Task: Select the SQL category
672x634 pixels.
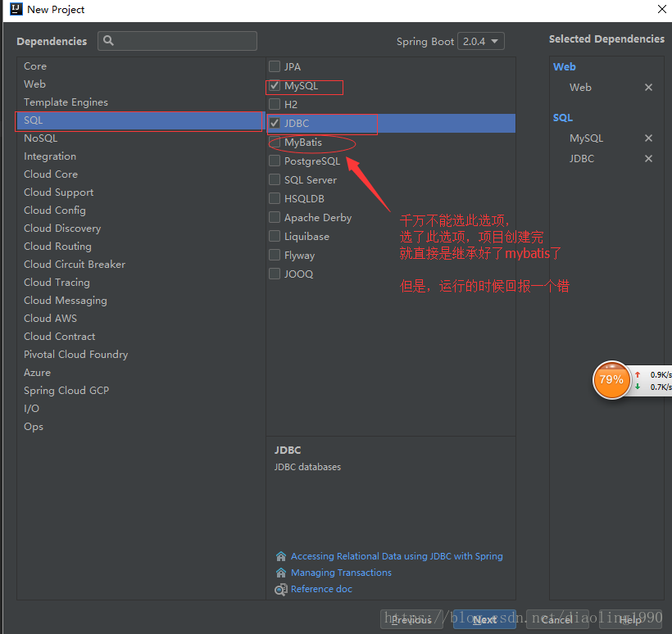Action: pos(141,120)
